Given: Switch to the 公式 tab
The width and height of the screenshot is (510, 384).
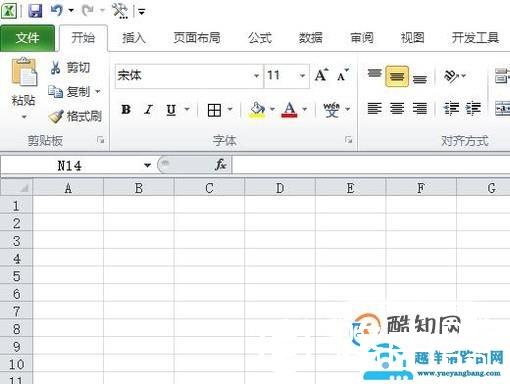Looking at the screenshot, I should 260,38.
